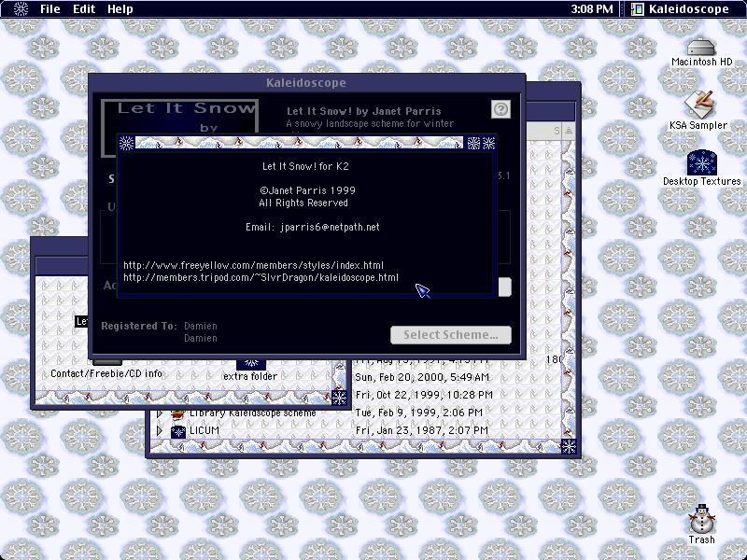Viewport: 747px width, 560px height.
Task: Click the LICUM name in the list
Action: (x=204, y=430)
